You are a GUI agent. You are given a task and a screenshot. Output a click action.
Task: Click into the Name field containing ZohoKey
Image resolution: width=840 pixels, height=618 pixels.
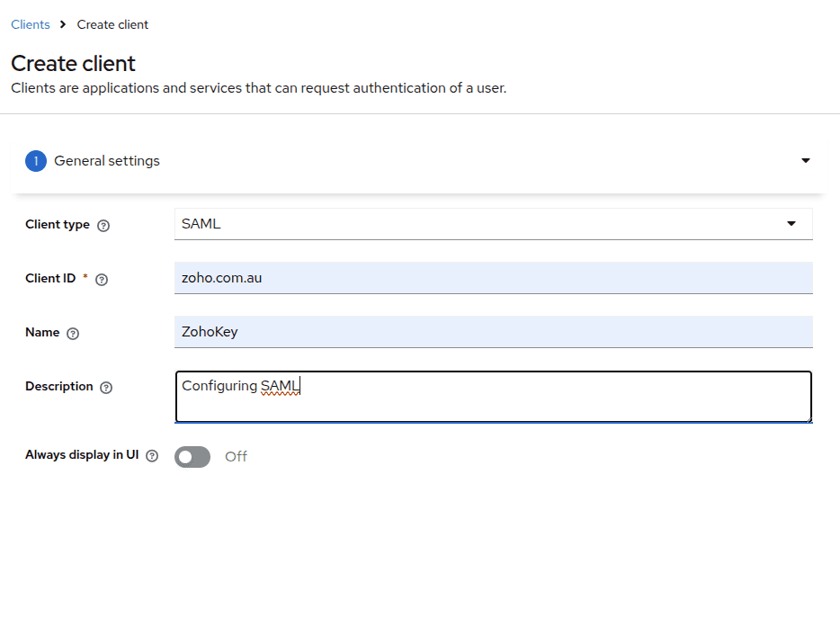click(493, 332)
